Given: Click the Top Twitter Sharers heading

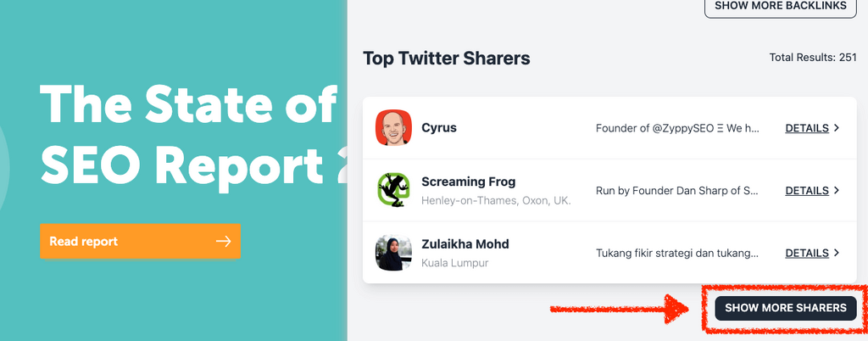Looking at the screenshot, I should tap(447, 59).
